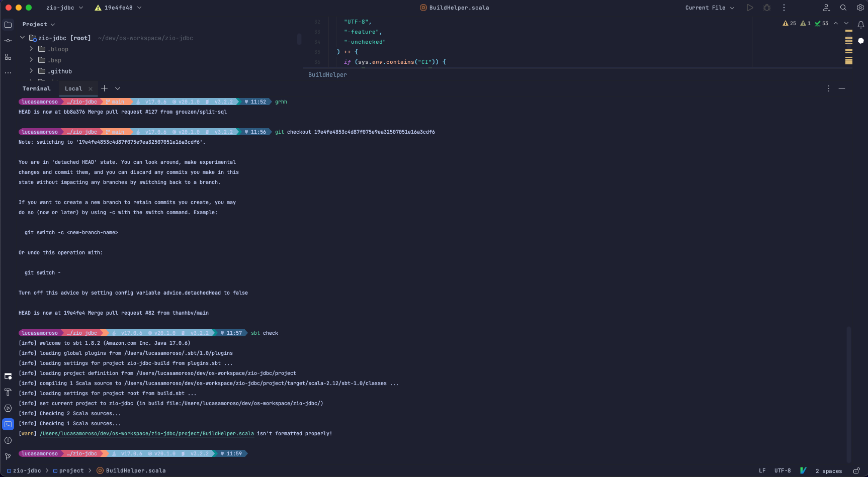Switch to the Local terminal tab
The image size is (868, 477).
[x=73, y=88]
